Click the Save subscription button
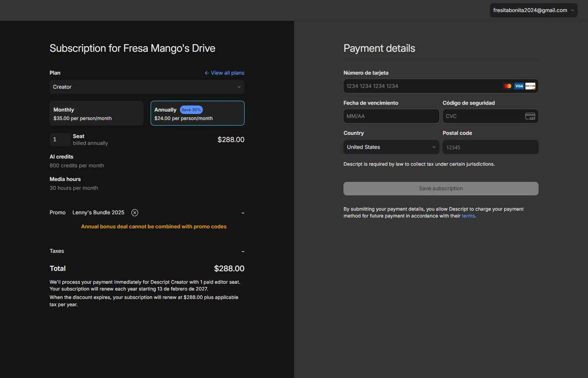This screenshot has width=588, height=378. [441, 189]
